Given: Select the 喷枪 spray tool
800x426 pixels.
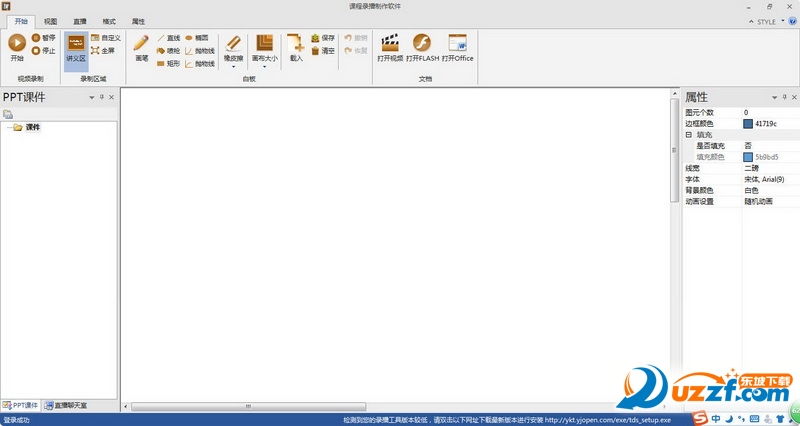Looking at the screenshot, I should point(168,51).
